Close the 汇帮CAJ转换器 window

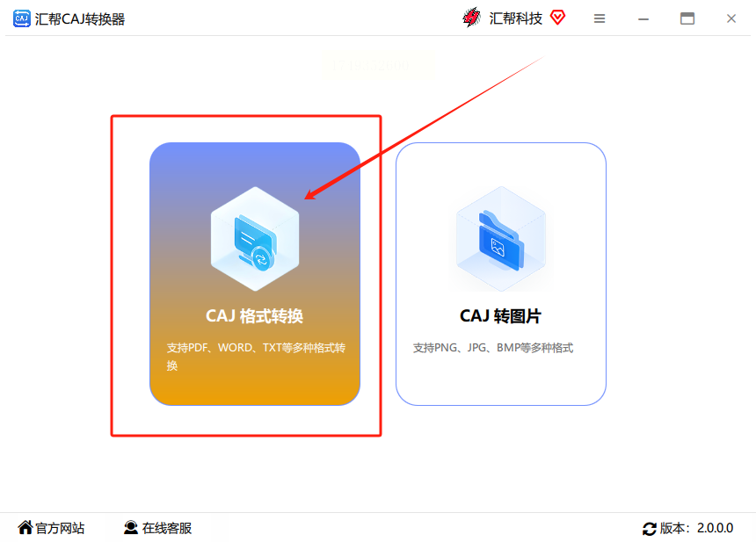[x=731, y=18]
